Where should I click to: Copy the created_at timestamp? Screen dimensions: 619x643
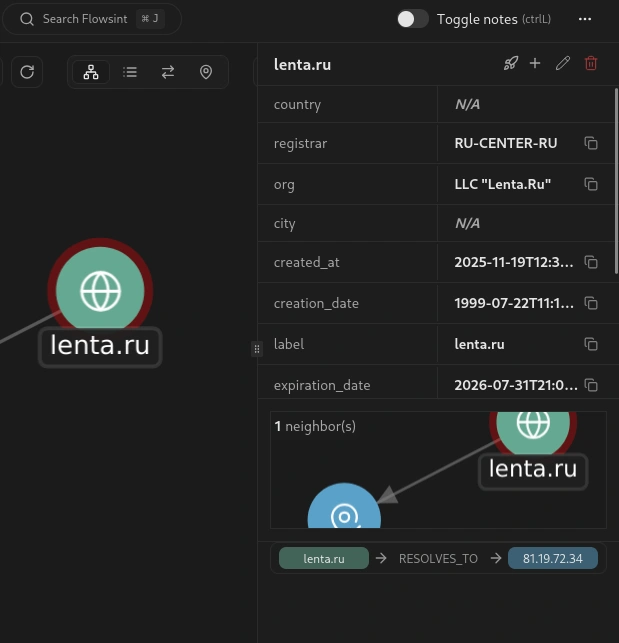[x=591, y=263]
